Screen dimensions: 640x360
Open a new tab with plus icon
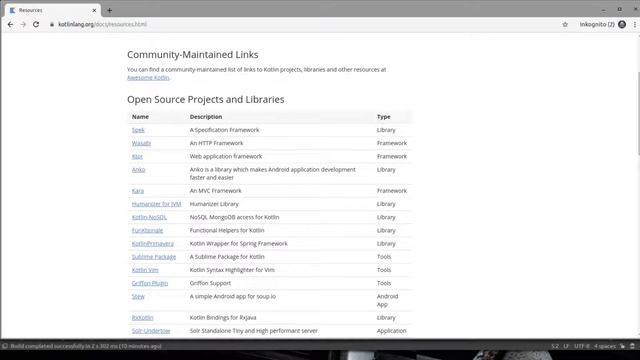pos(109,10)
